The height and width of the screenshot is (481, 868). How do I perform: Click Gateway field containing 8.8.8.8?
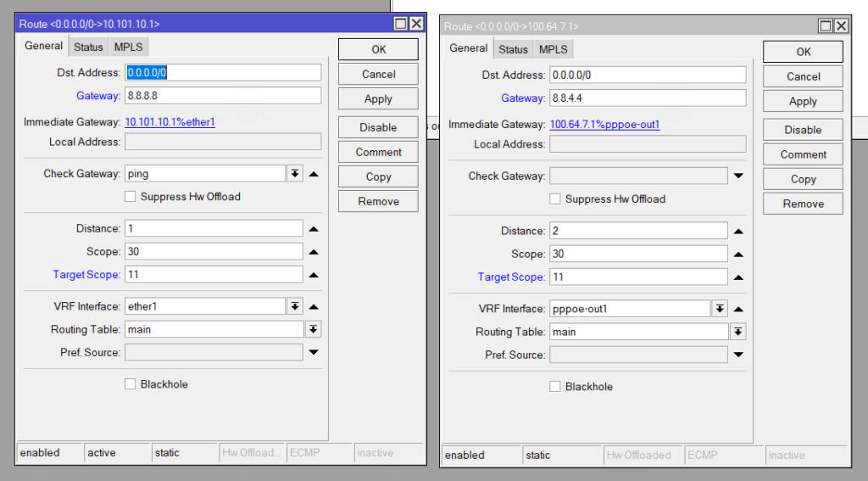click(223, 95)
